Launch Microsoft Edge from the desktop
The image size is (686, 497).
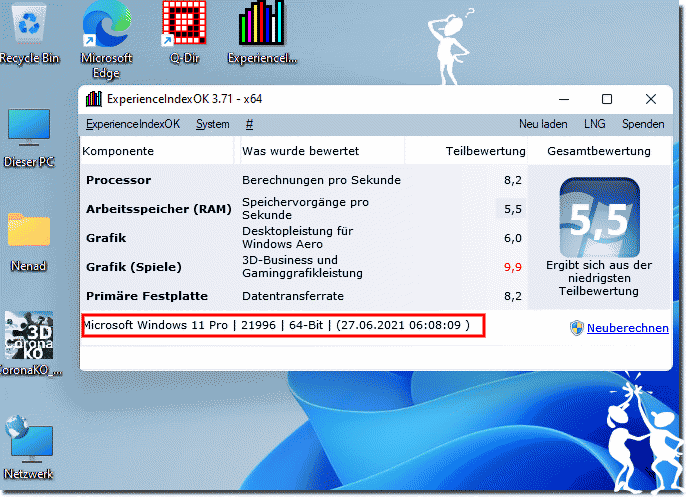pos(106,39)
